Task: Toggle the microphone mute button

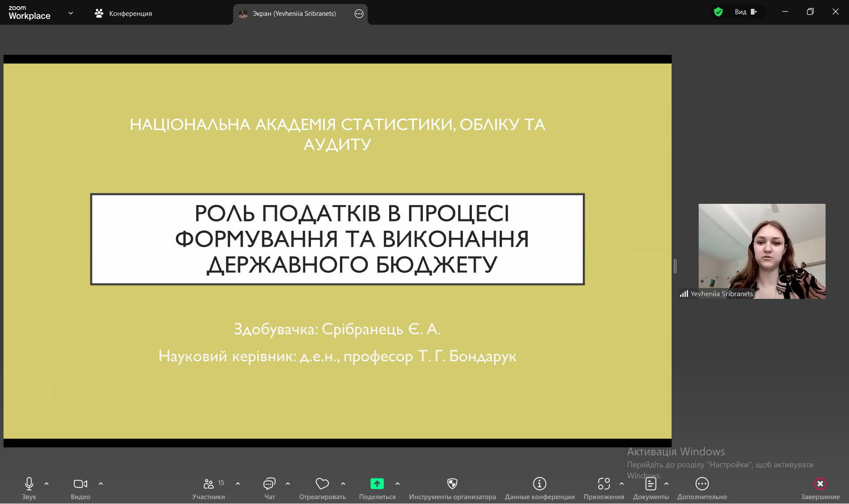Action: (29, 484)
